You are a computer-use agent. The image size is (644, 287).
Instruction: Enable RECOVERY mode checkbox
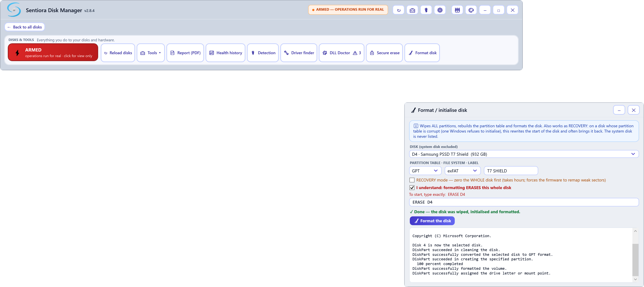412,180
